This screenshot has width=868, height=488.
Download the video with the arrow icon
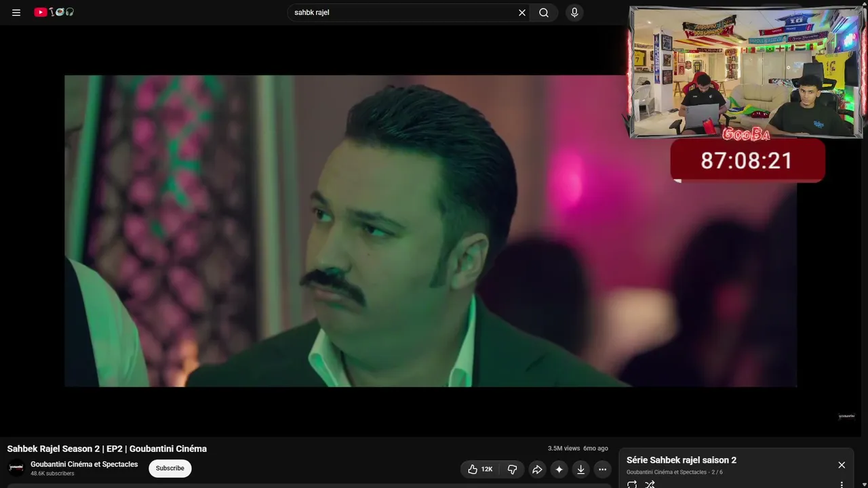tap(580, 469)
